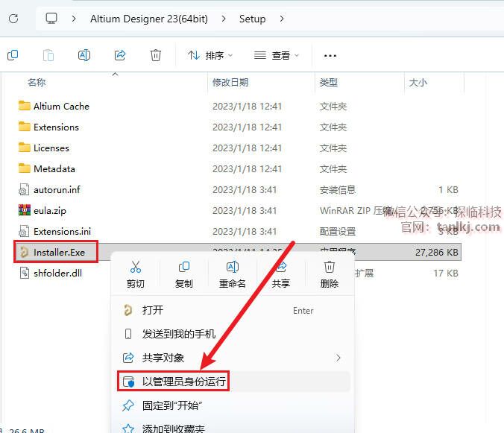Screen dimensions: 504x433
Task: Sort by the 类型 column header
Action: click(328, 83)
